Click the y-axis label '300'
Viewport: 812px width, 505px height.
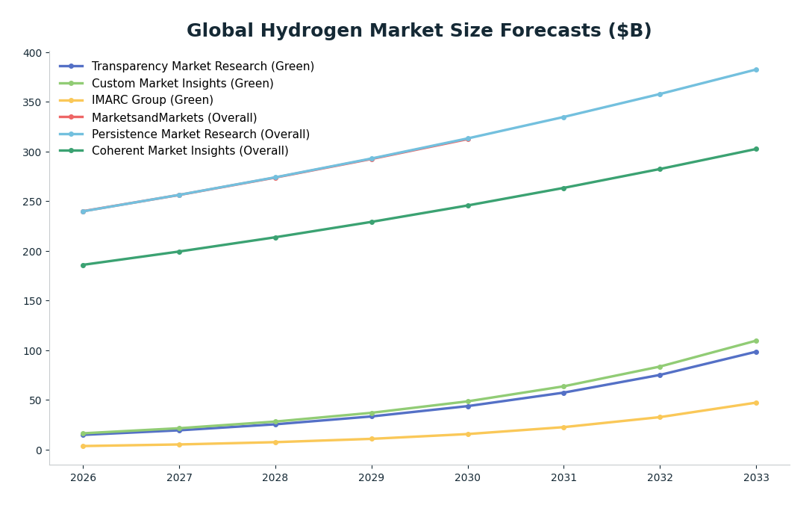[33, 152]
